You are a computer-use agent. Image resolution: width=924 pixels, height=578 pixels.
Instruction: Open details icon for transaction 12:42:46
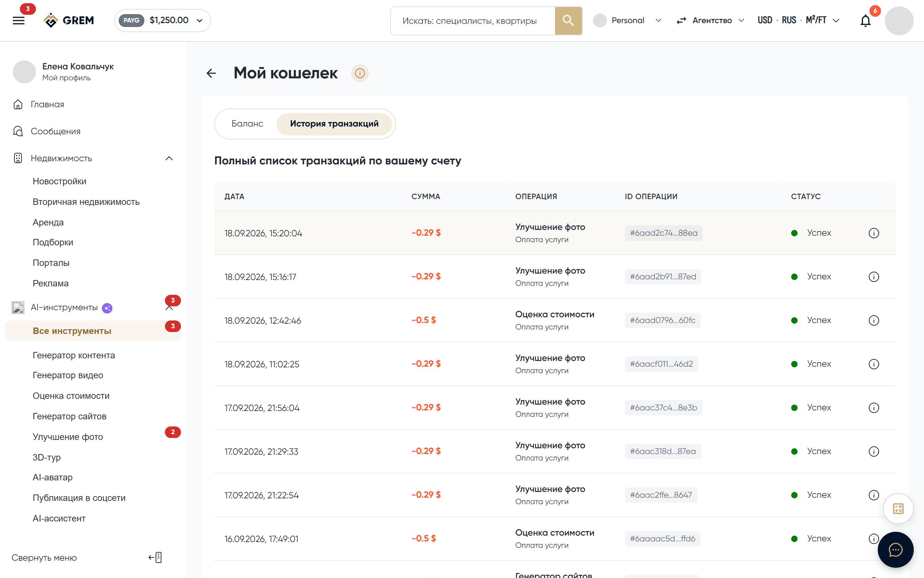pos(874,320)
